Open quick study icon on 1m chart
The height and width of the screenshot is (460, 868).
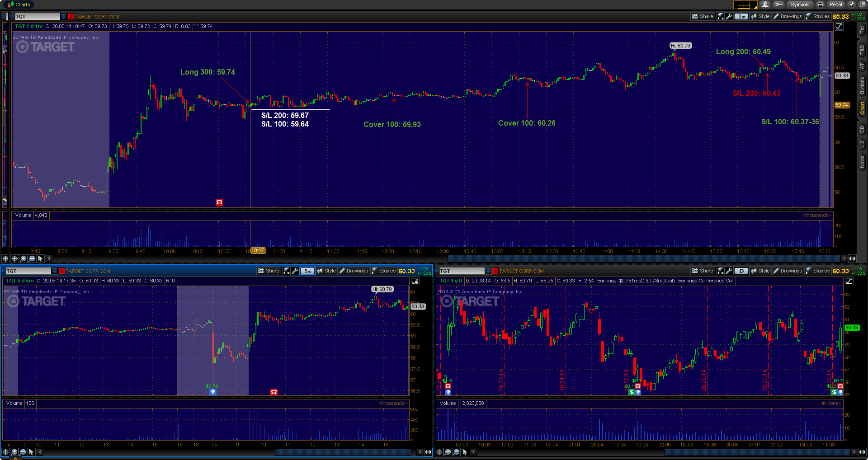(x=721, y=16)
